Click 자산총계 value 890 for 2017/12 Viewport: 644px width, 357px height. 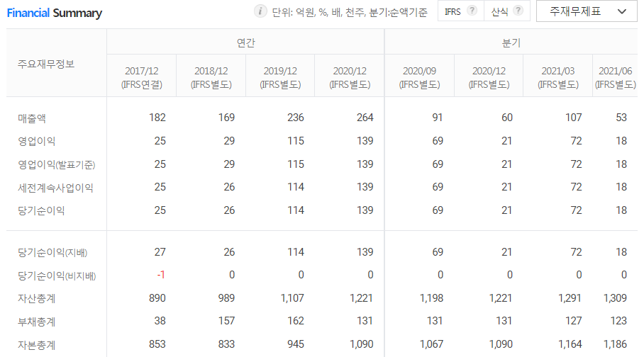[x=157, y=298]
